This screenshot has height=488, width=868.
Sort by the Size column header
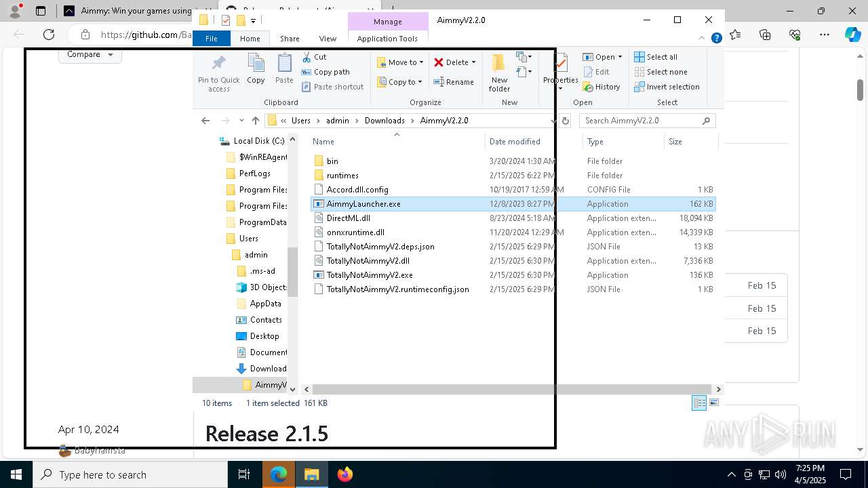coord(690,142)
